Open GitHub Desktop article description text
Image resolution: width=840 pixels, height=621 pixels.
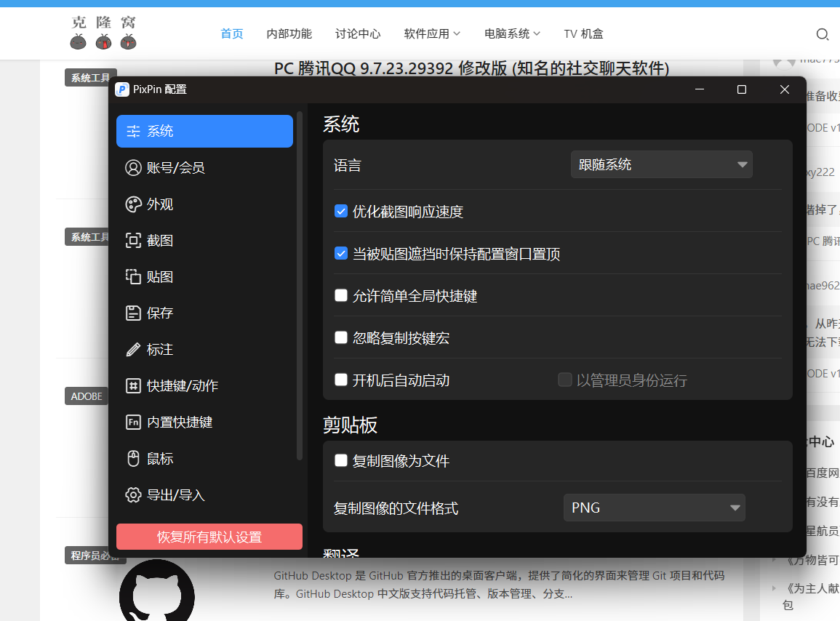click(x=499, y=585)
